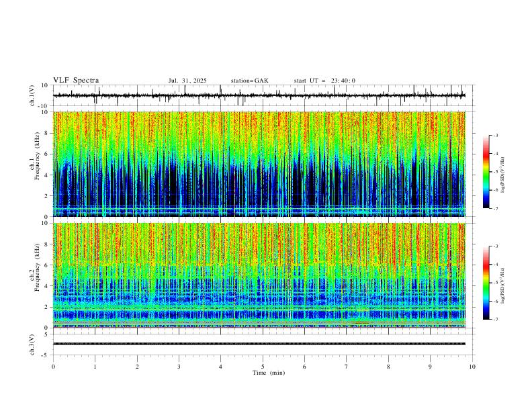The width and height of the screenshot is (532, 411).
Task: Click the '10' tick on the time axis
Action: pyautogui.click(x=472, y=367)
